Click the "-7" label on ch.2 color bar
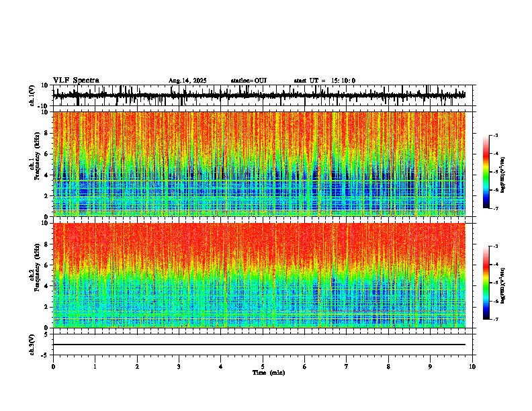 [x=496, y=319]
